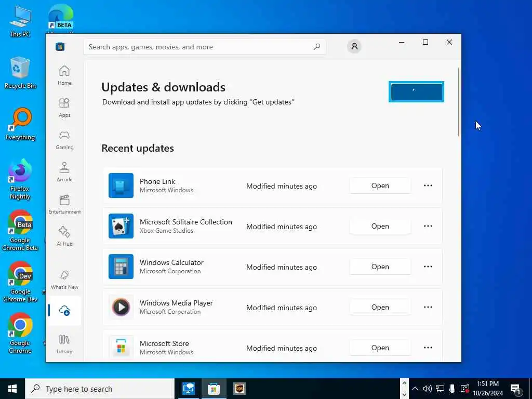Viewport: 532px width, 399px height.
Task: Open the Library section
Action: point(64,344)
